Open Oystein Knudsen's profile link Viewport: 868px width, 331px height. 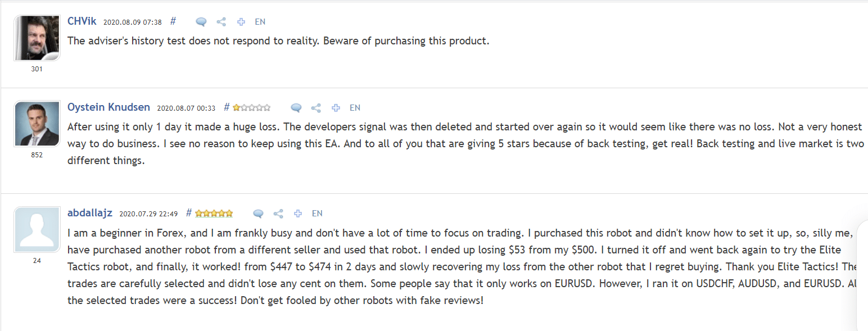108,107
